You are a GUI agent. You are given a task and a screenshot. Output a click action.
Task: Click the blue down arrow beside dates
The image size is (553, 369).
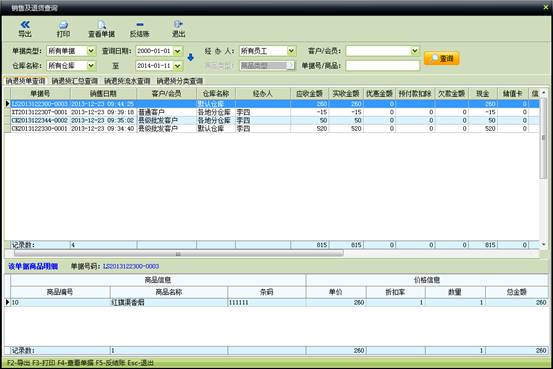point(190,57)
